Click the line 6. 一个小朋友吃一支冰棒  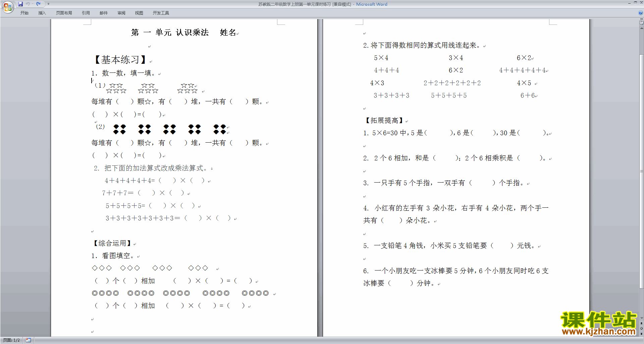[456, 277]
